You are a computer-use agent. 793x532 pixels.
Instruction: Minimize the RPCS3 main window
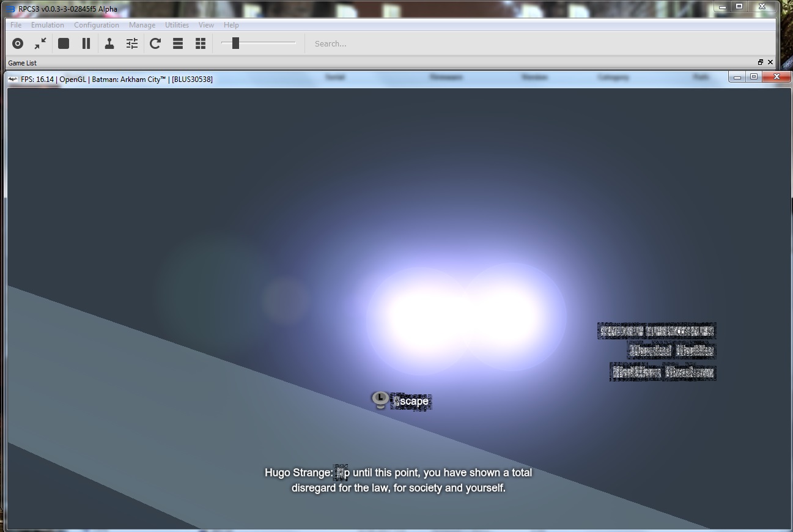(x=723, y=7)
